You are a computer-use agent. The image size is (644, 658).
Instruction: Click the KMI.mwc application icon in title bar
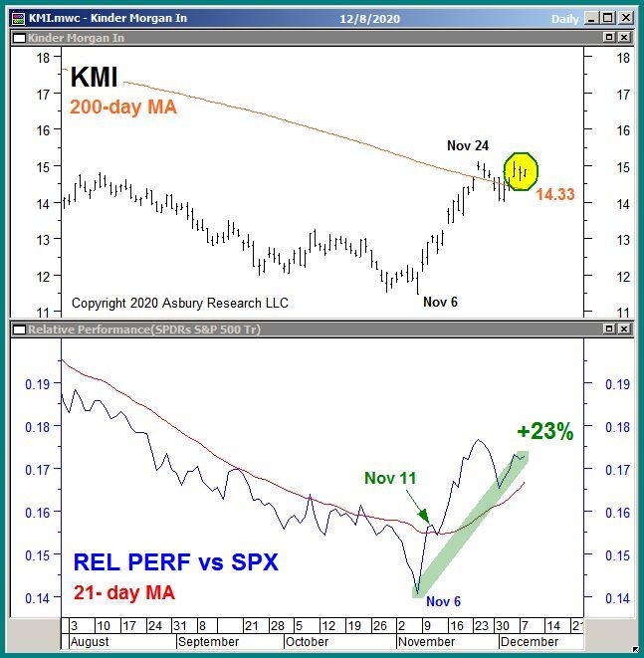tap(17, 17)
